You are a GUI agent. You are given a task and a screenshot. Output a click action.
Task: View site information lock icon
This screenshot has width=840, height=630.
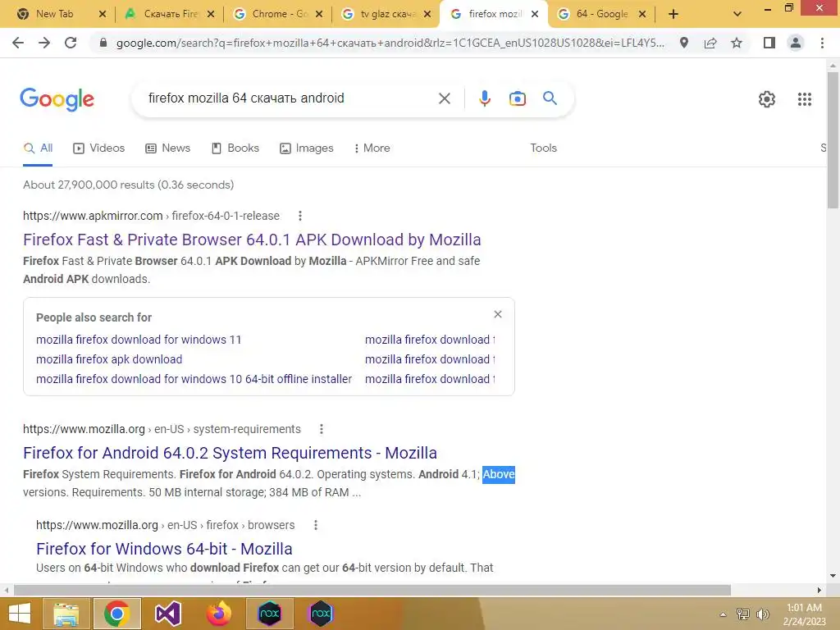click(x=103, y=43)
